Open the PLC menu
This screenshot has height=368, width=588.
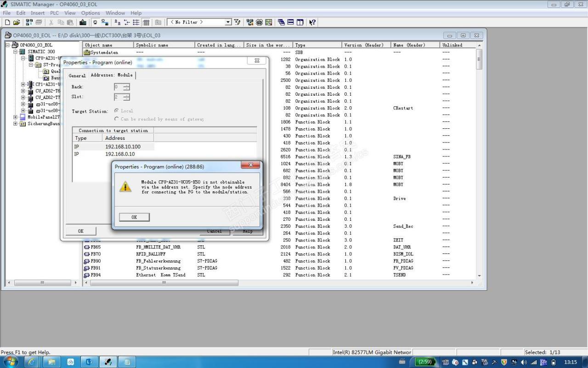55,13
